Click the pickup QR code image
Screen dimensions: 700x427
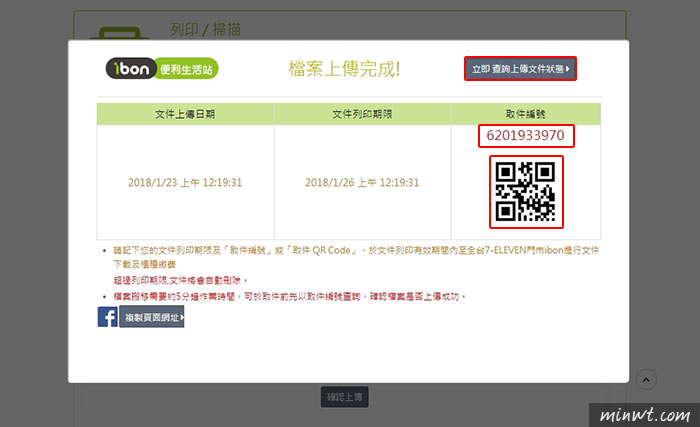click(526, 192)
